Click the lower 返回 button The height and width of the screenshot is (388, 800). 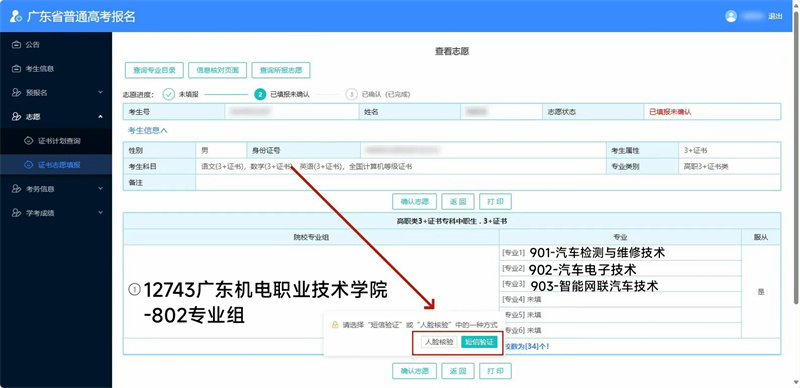point(458,371)
